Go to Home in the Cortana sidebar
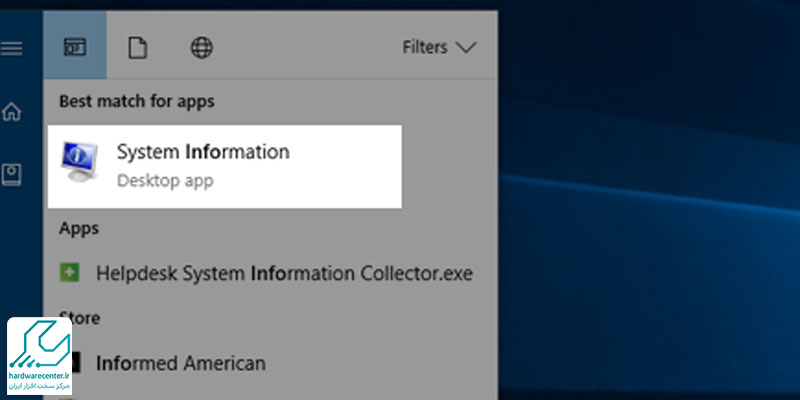Image resolution: width=800 pixels, height=400 pixels. click(x=11, y=112)
